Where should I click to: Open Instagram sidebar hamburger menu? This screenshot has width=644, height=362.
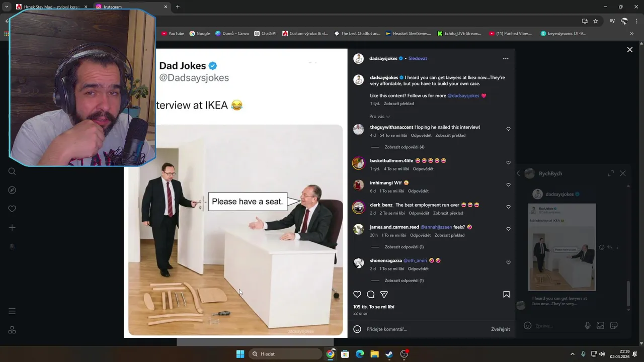coord(12,311)
